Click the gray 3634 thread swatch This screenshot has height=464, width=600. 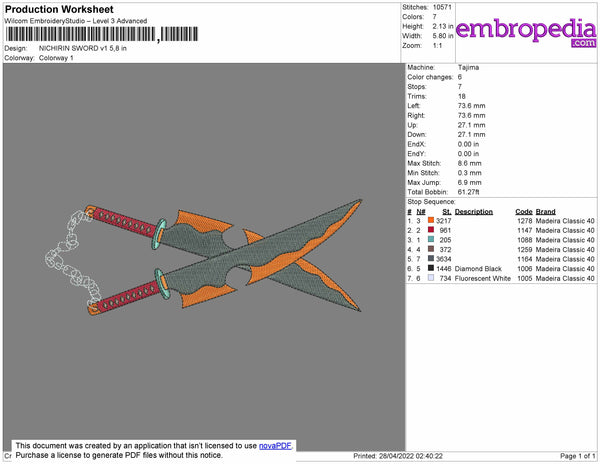pyautogui.click(x=431, y=259)
